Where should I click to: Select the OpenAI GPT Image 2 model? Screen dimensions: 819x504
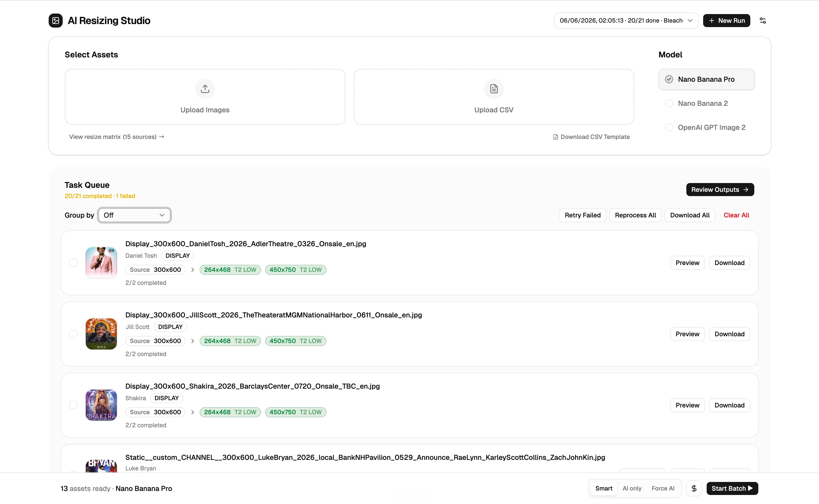[706, 127]
